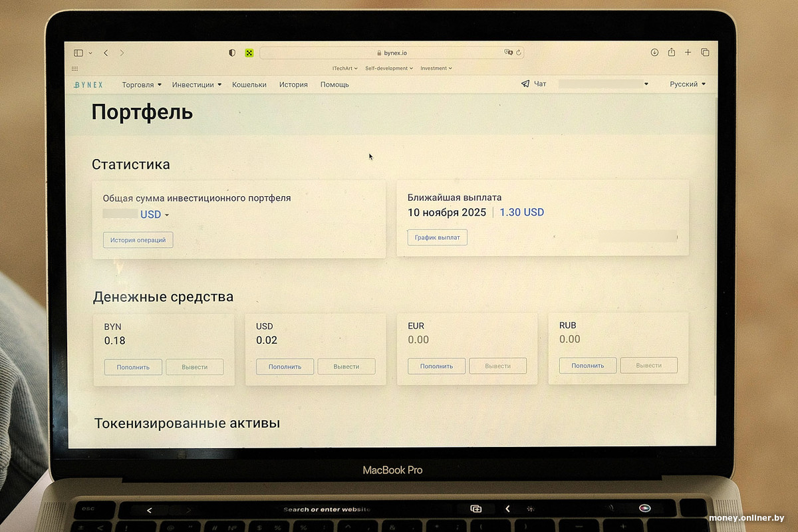Toggle the Safari sidebar icon
798x532 pixels.
click(x=78, y=53)
